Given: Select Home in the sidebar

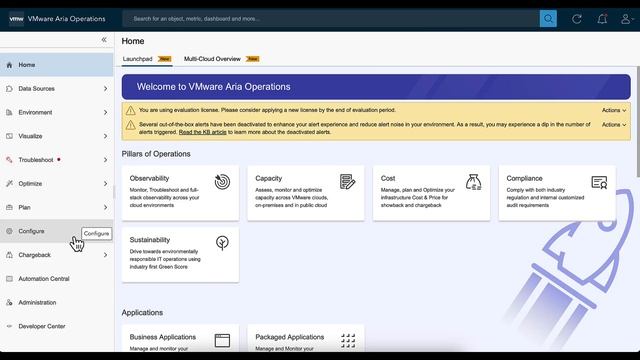Looking at the screenshot, I should point(56,65).
